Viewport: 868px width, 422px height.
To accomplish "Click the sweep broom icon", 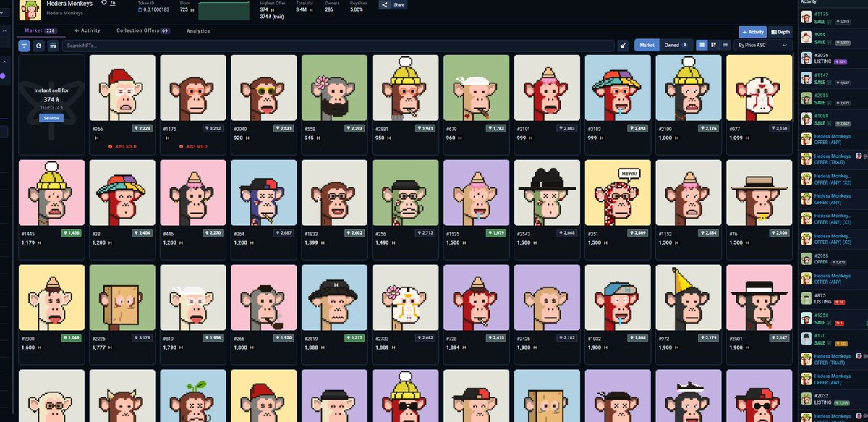I will [624, 46].
